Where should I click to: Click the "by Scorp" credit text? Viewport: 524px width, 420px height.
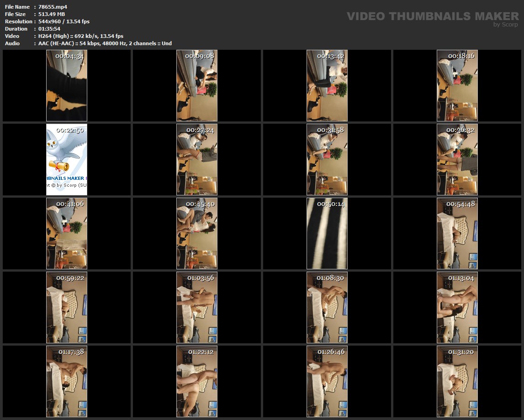coord(505,25)
